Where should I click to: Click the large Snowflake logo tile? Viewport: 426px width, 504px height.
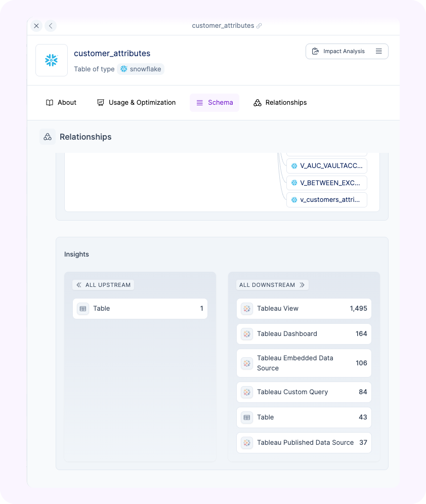tap(52, 60)
